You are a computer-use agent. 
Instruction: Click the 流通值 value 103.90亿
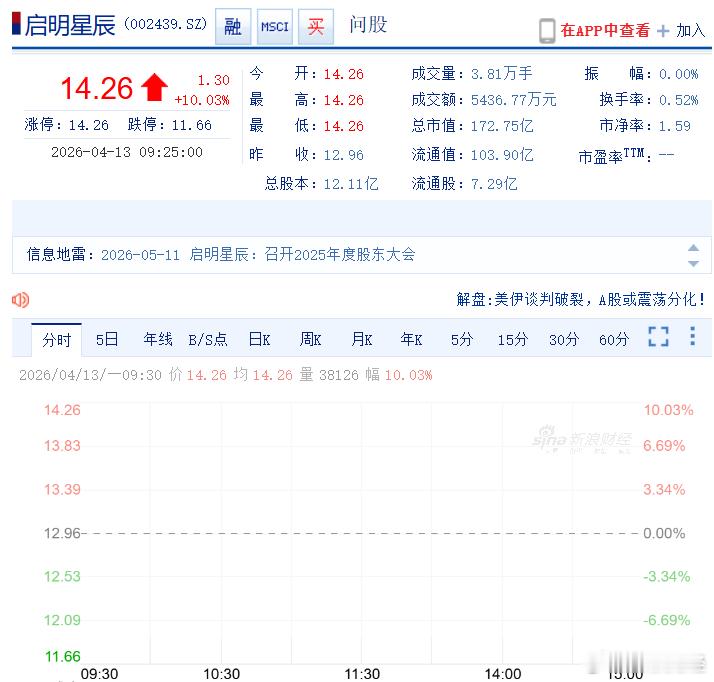[x=502, y=155]
